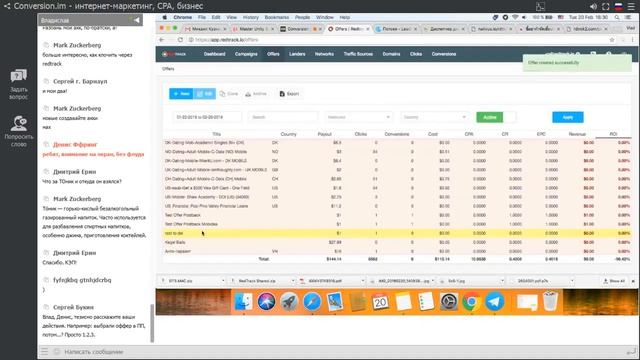Click the chat panel scrollbar
The height and width of the screenshot is (360, 640).
coord(152,323)
